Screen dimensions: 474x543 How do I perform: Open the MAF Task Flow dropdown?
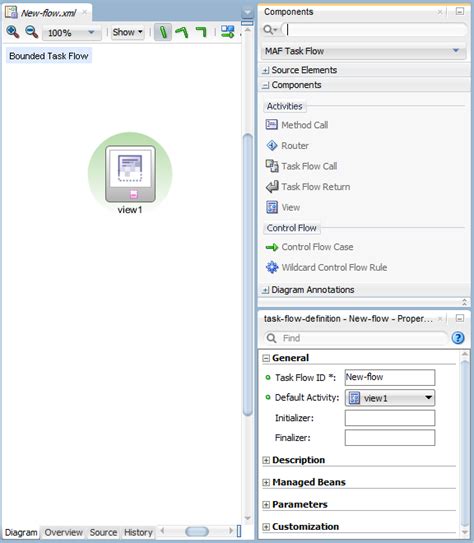coord(364,51)
